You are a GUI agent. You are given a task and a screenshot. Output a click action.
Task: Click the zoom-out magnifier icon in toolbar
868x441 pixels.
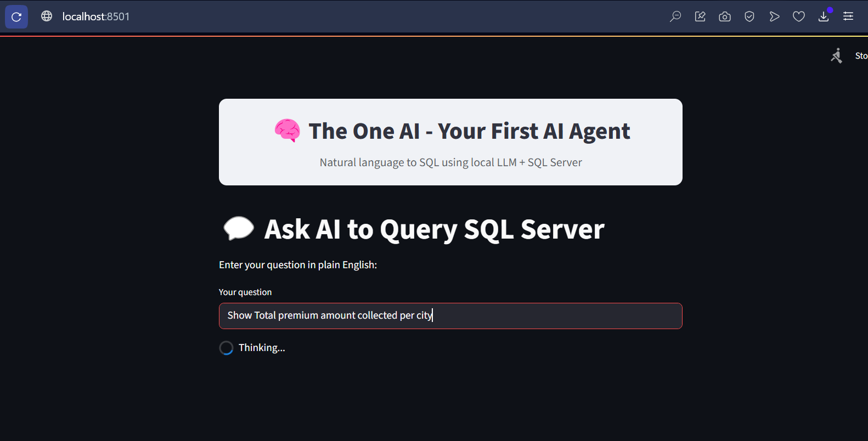coord(675,16)
